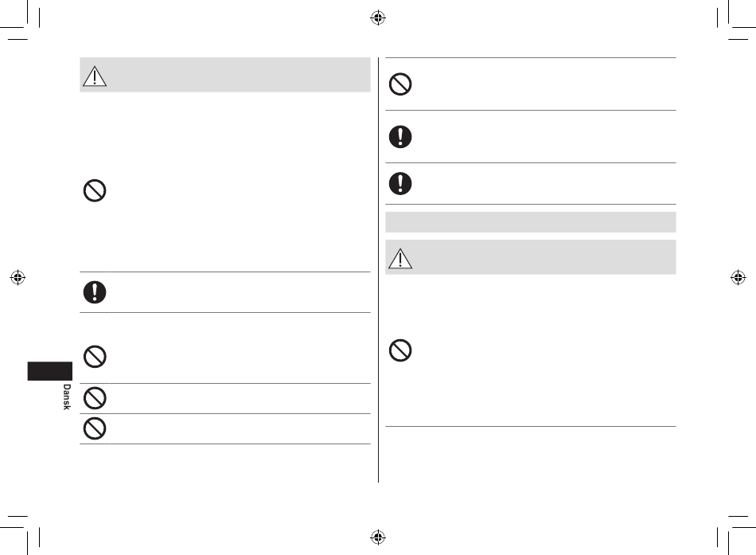Click the prohibition icon beside the Dansk label
756x555 pixels.
[x=95, y=398]
